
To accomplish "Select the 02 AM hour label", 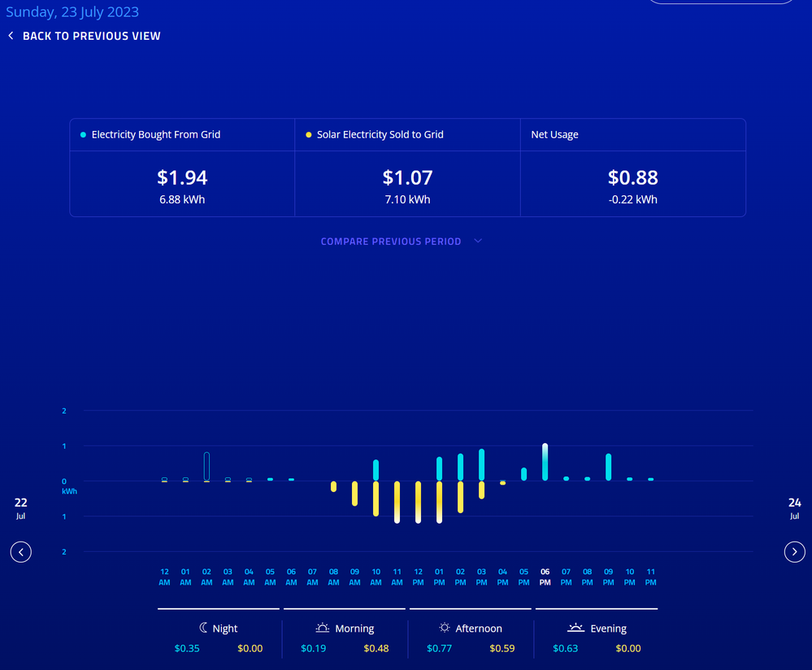I will coord(206,576).
